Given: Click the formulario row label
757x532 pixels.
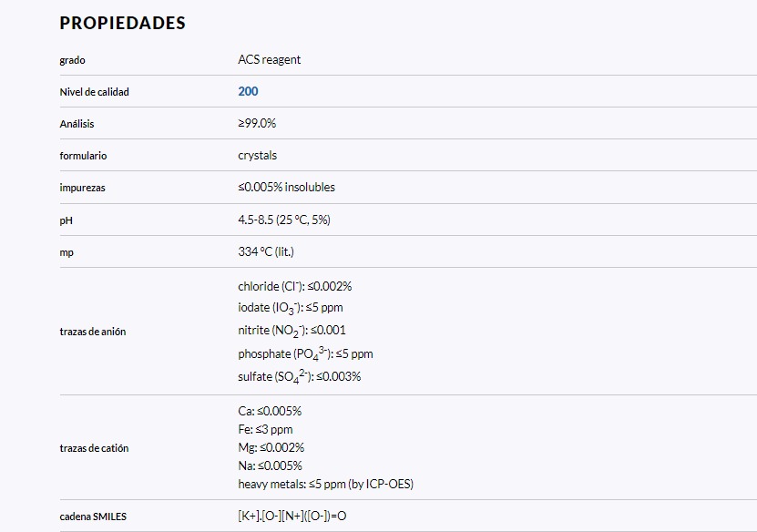Looking at the screenshot, I should pos(83,156).
